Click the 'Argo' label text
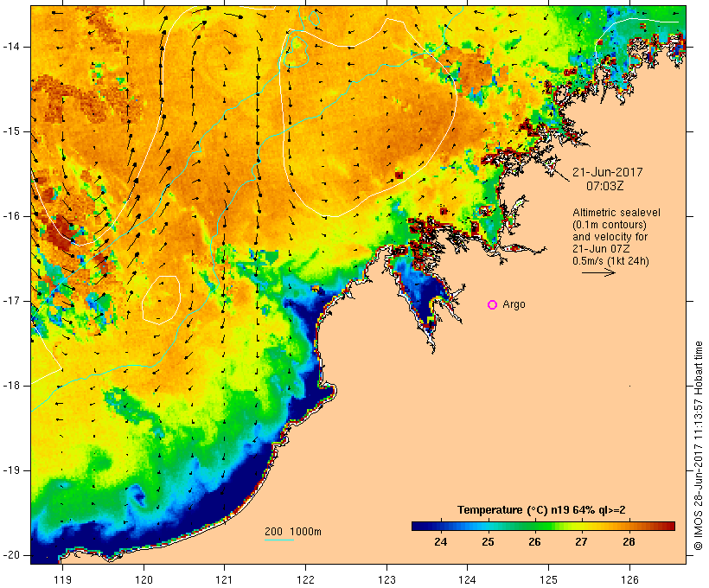The height and width of the screenshot is (588, 709). (514, 304)
